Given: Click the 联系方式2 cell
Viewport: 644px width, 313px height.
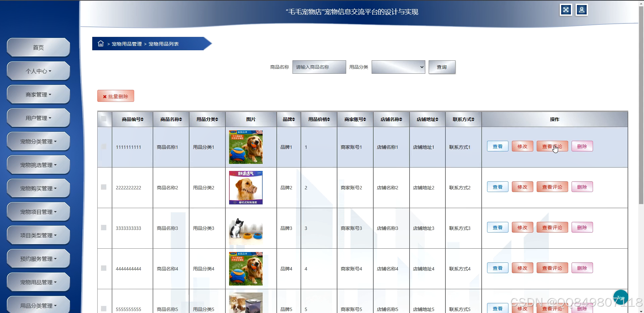Looking at the screenshot, I should [464, 188].
